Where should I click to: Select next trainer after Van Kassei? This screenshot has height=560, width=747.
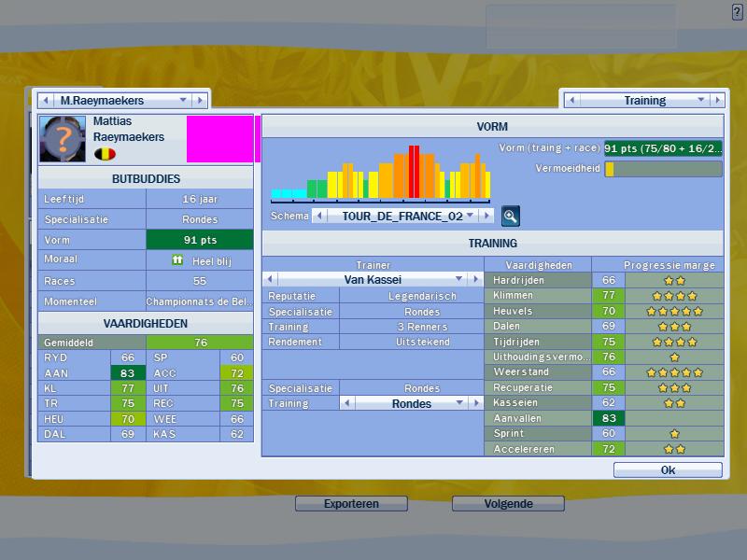473,279
